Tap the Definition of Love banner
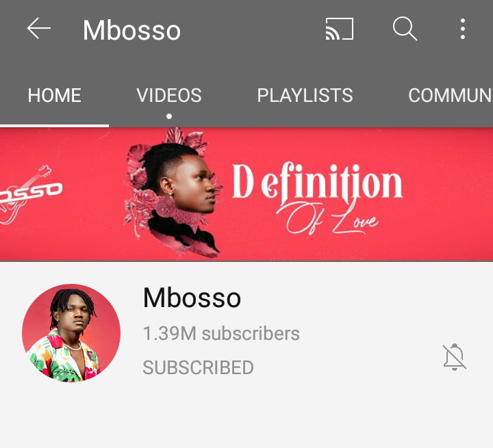Viewport: 493px width, 448px height. tap(246, 194)
